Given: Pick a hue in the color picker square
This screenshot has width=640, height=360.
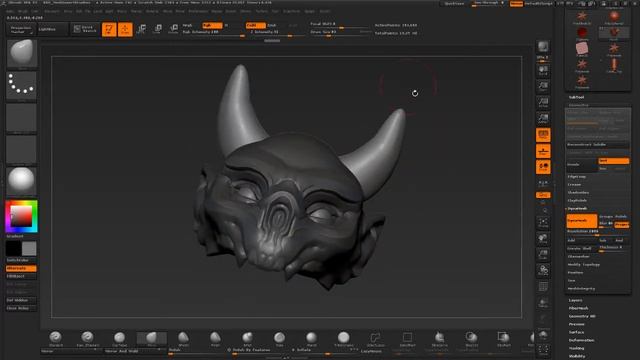Looking at the screenshot, I should coord(21,216).
